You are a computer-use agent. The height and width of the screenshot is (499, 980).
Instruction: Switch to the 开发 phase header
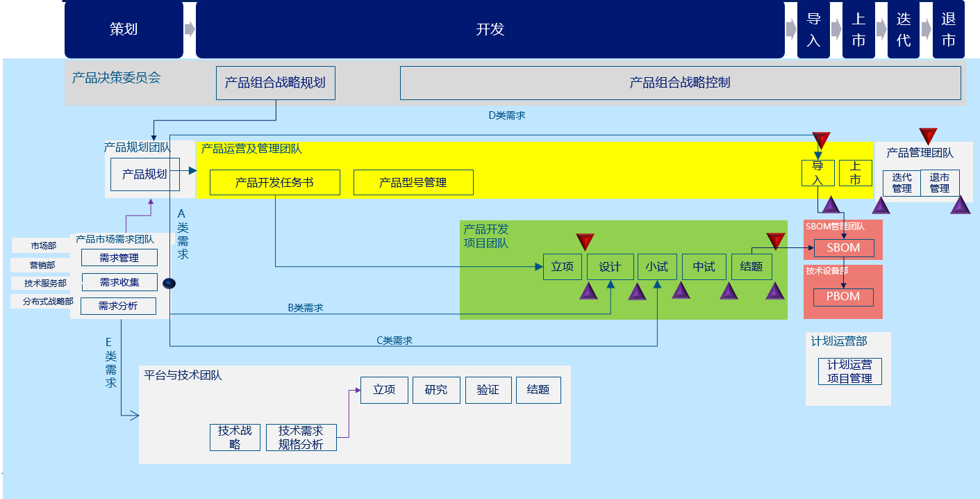[x=490, y=29]
